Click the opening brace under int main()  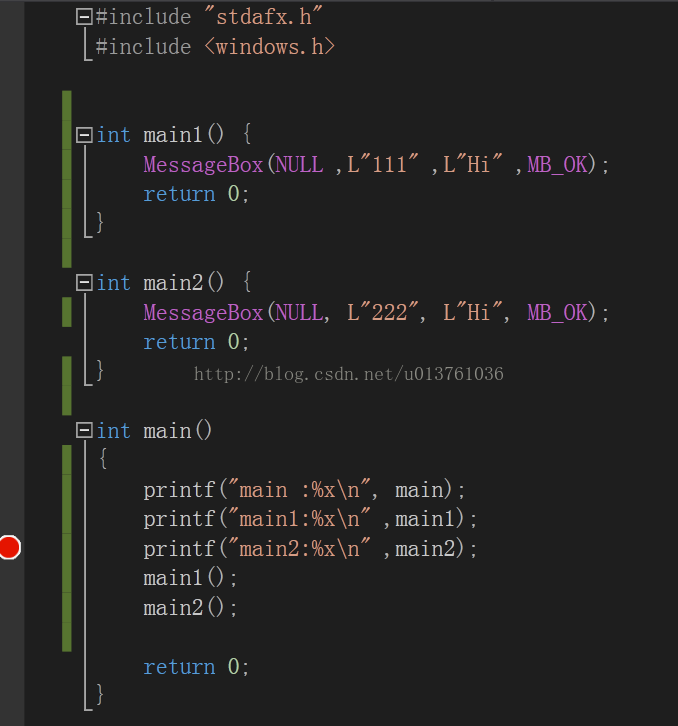(103, 459)
